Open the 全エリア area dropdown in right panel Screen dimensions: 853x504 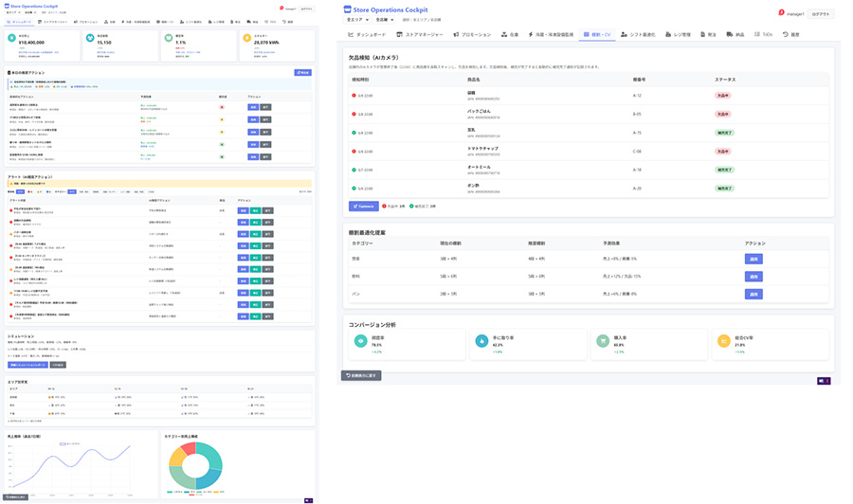(354, 19)
